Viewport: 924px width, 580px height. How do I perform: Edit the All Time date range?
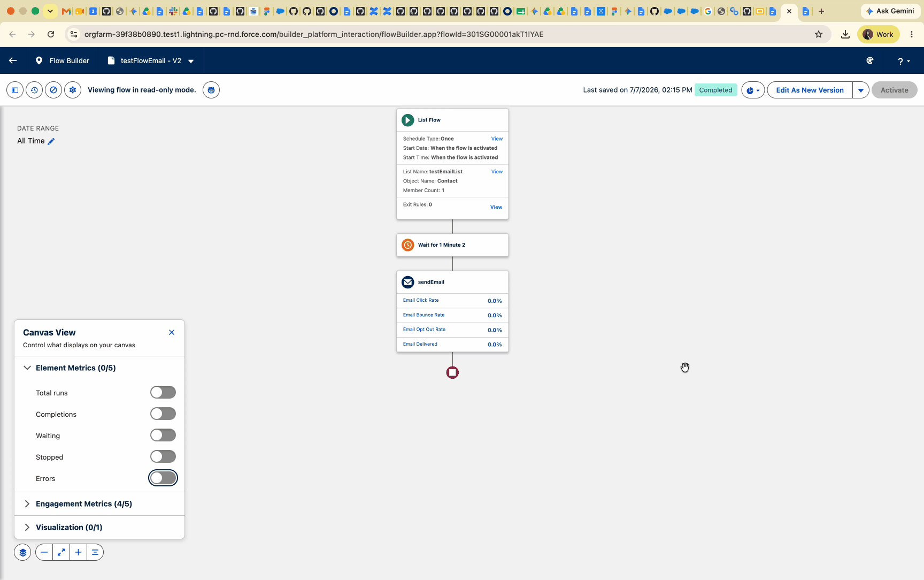click(51, 141)
